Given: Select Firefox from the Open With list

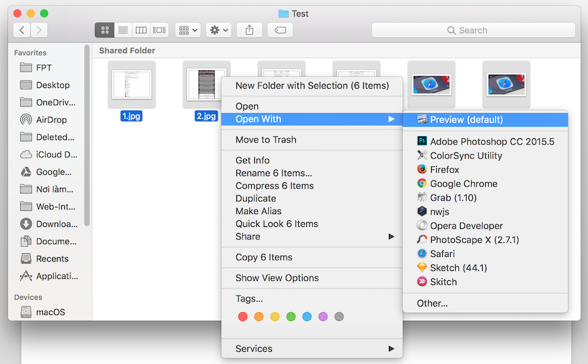Looking at the screenshot, I should [454, 169].
